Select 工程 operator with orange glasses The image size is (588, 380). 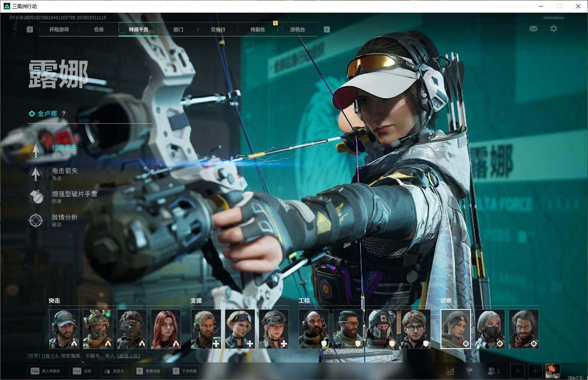(x=348, y=329)
